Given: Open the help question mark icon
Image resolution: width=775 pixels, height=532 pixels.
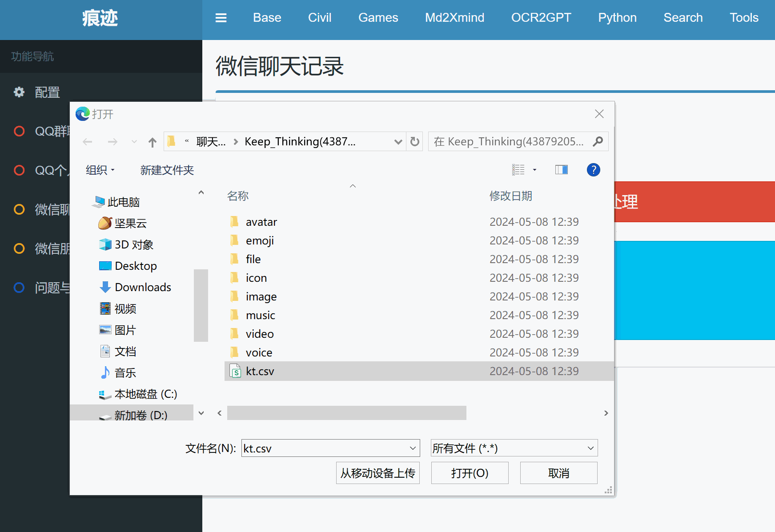Looking at the screenshot, I should click(x=593, y=170).
